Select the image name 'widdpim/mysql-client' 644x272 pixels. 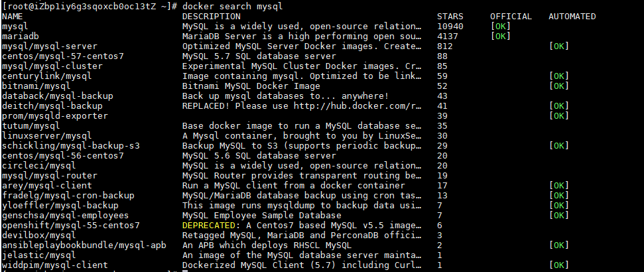55,265
